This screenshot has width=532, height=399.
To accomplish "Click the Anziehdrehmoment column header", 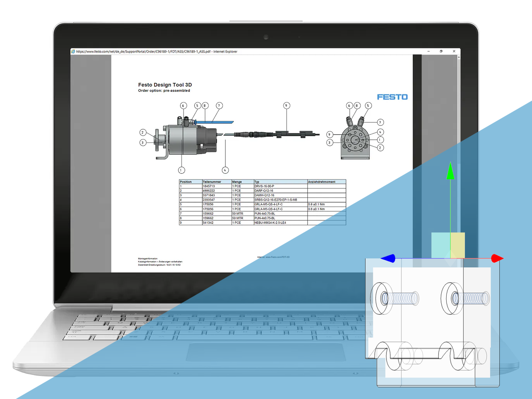I will point(322,181).
